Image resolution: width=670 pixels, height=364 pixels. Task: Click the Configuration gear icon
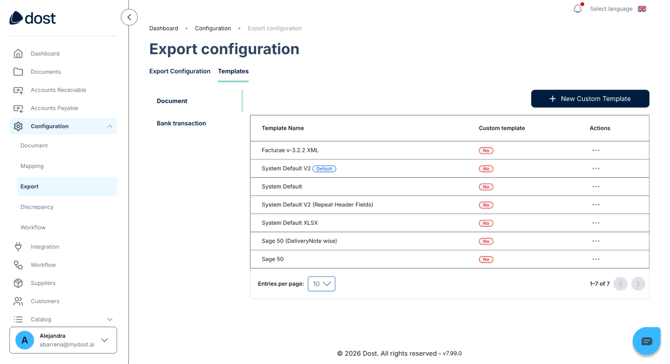point(18,126)
